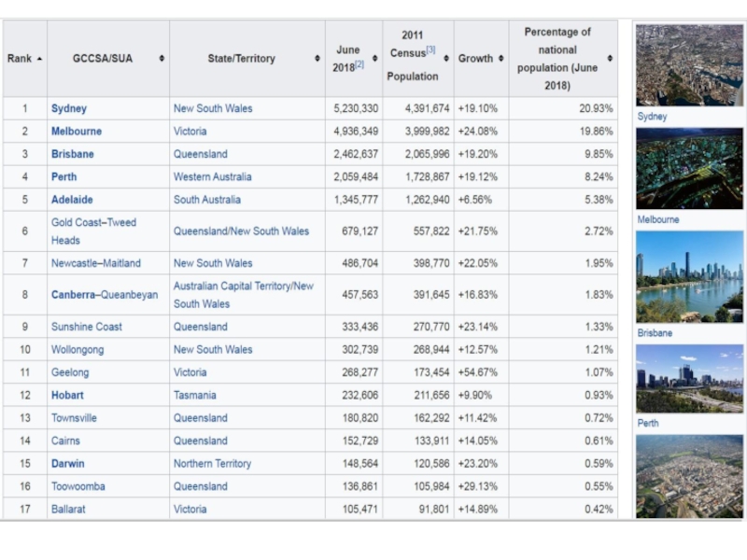Open Northern Territory link
This screenshot has width=747, height=560.
pyautogui.click(x=212, y=464)
